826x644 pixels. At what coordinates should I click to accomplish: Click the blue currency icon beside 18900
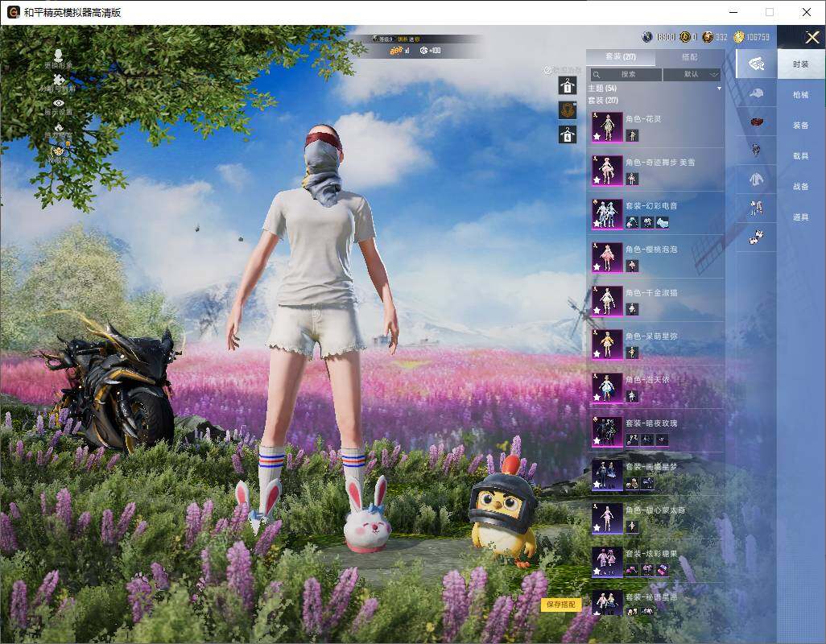click(x=647, y=37)
